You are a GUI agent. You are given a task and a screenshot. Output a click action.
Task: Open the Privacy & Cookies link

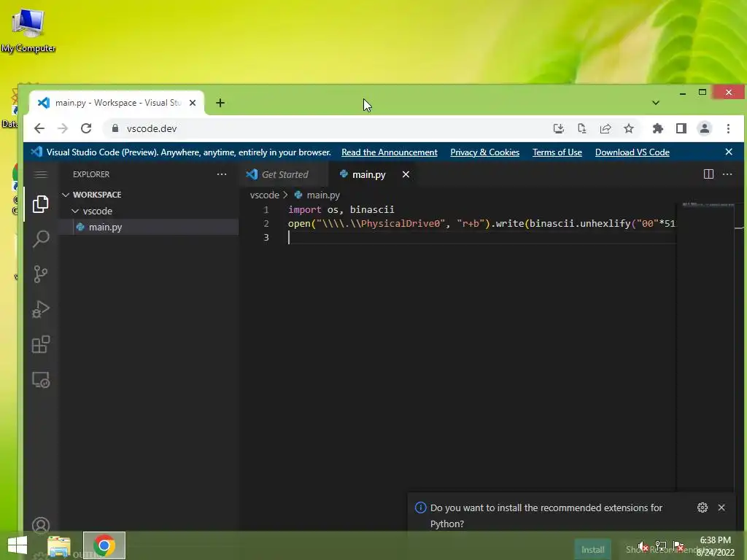click(484, 152)
